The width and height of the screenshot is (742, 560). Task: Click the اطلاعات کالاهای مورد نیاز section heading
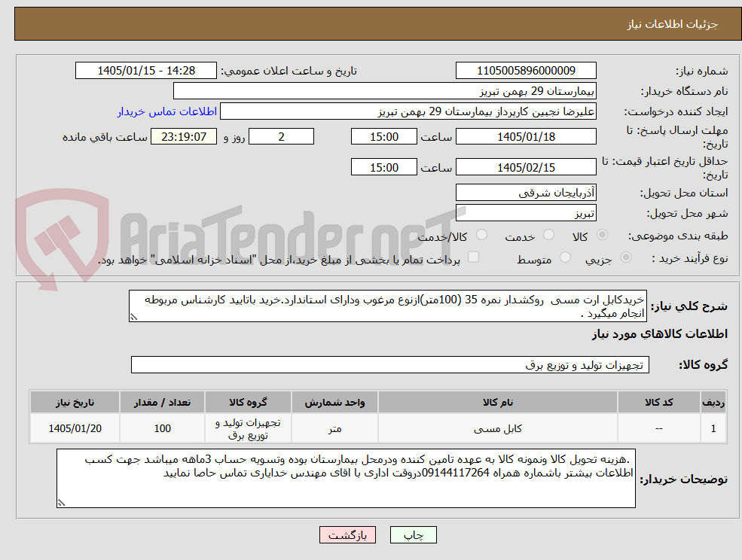tap(660, 334)
